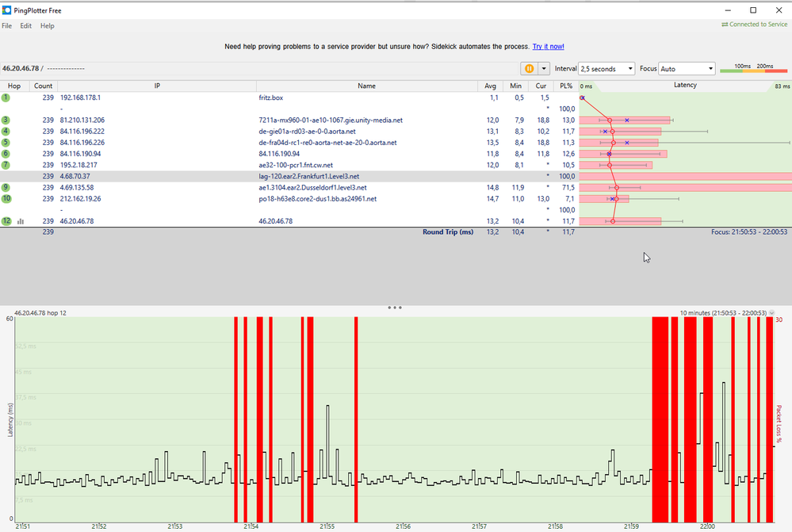The image size is (792, 532).
Task: Open the dropdown arrow beside the pause button
Action: point(544,69)
